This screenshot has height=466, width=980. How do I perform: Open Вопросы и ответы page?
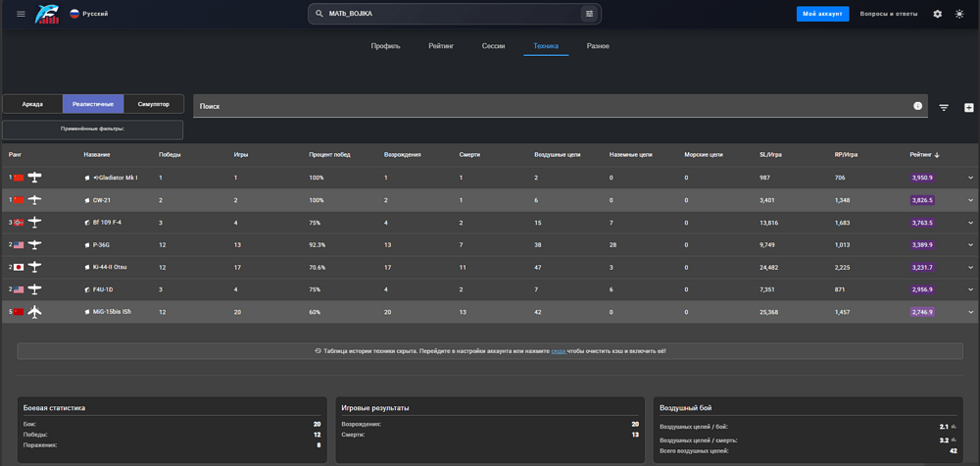(x=889, y=14)
